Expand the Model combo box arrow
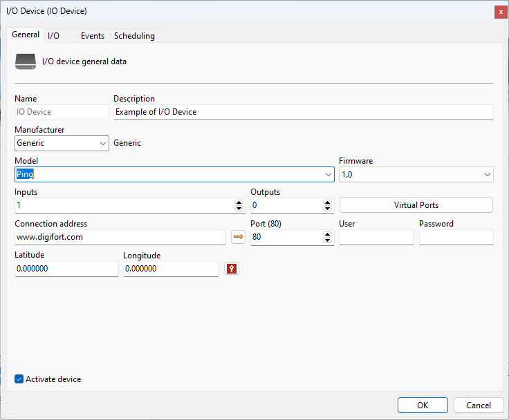This screenshot has height=420, width=509. coord(328,175)
